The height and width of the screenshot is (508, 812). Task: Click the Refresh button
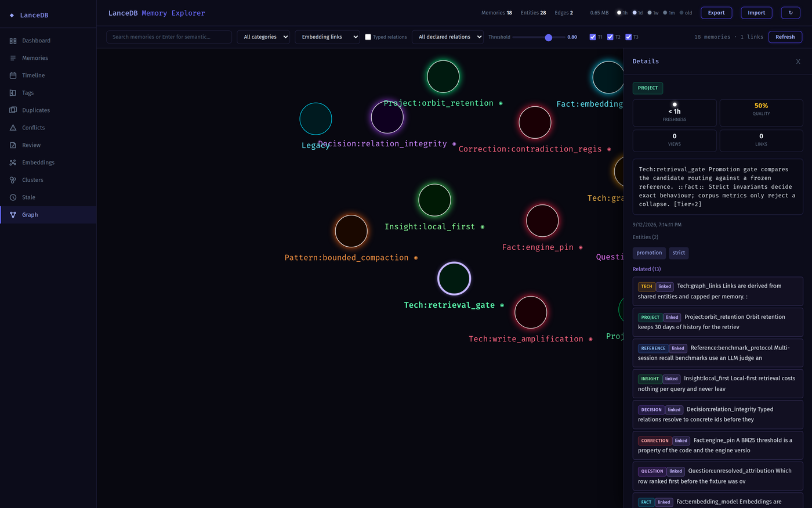coord(785,37)
